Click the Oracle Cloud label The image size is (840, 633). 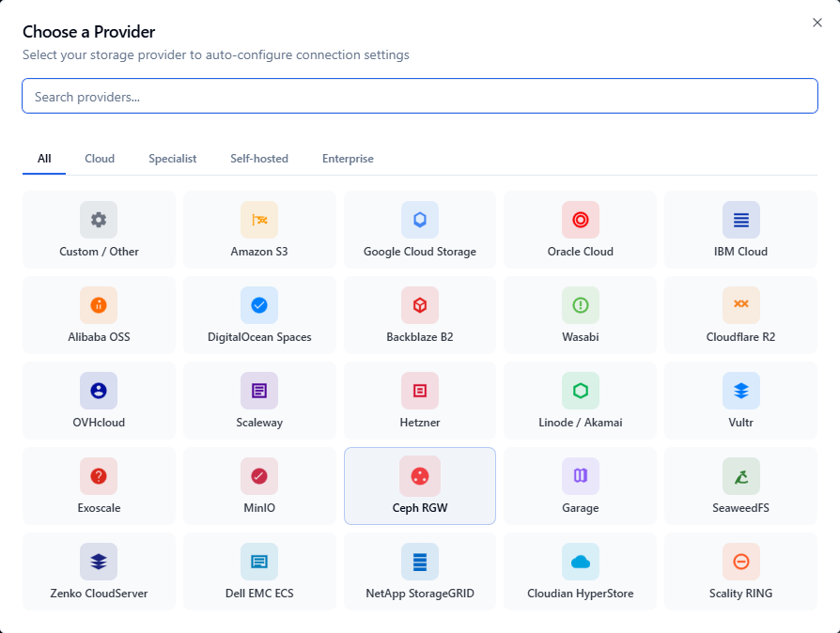pos(580,252)
